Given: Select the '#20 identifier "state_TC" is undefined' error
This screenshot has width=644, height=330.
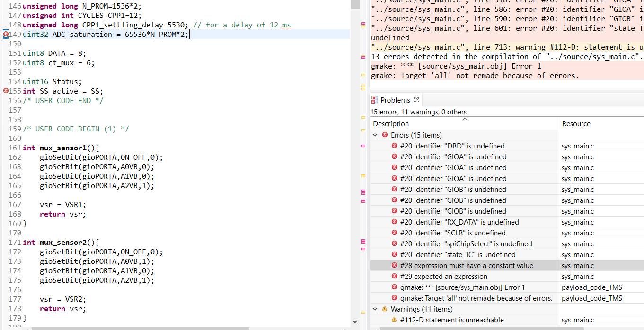Looking at the screenshot, I should [x=458, y=254].
